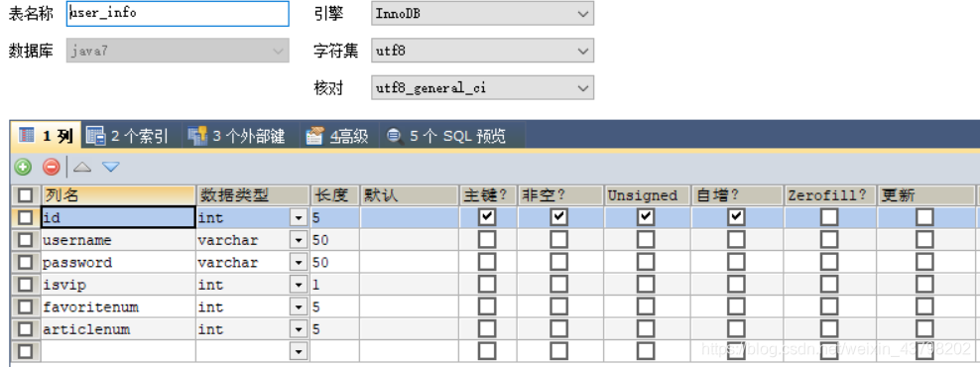The width and height of the screenshot is (980, 367).
Task: Check 自增 for favoritenum column
Action: (736, 306)
